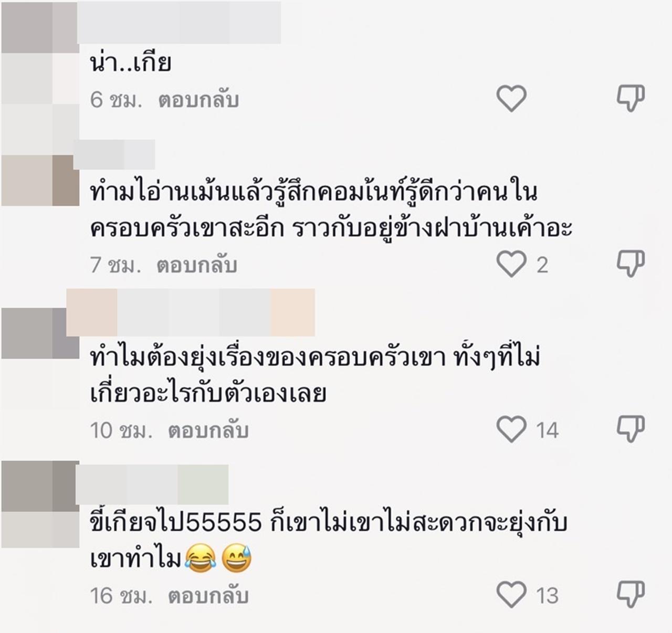Viewport: 672px width, 633px height.
Task: Tap the heart on the 7 ชม. comment
Action: point(511,263)
